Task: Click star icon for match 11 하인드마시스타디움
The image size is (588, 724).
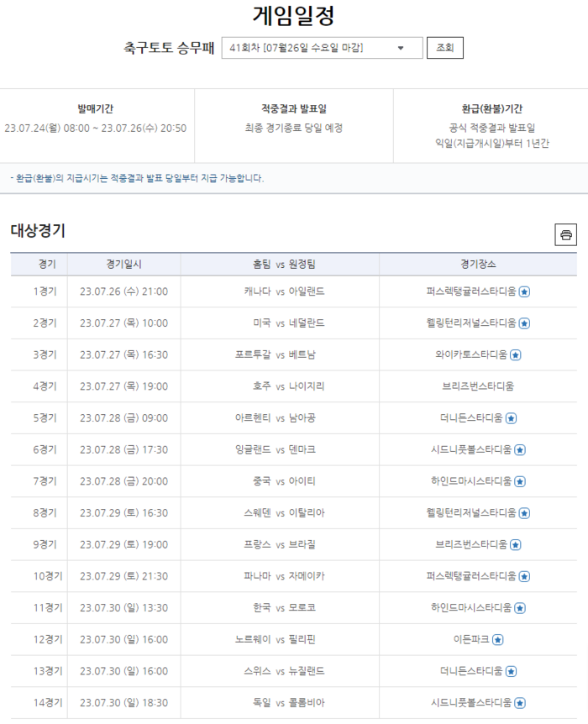Action: tap(520, 608)
